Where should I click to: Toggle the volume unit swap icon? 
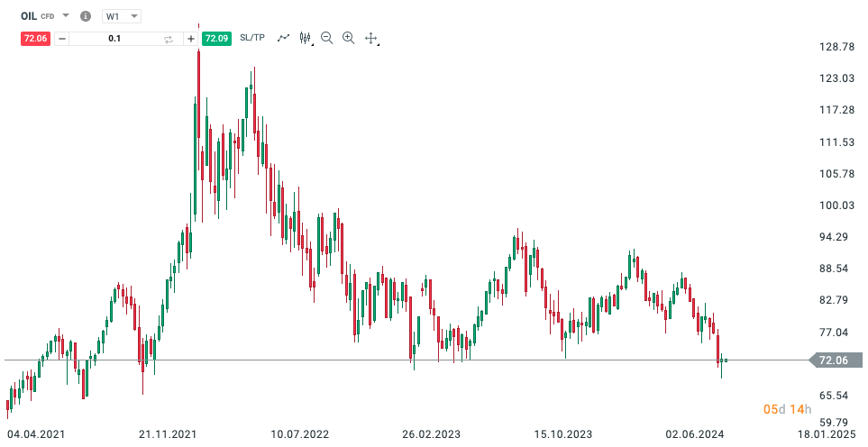pos(168,39)
